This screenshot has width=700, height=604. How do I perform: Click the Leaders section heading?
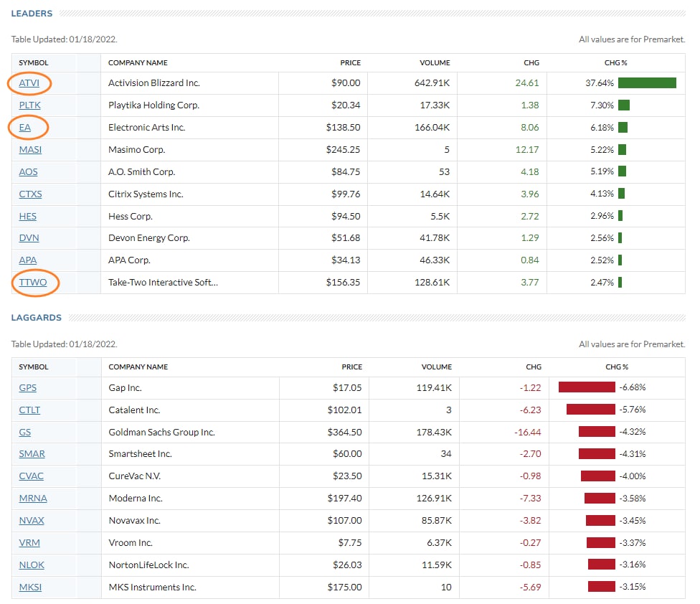[32, 14]
